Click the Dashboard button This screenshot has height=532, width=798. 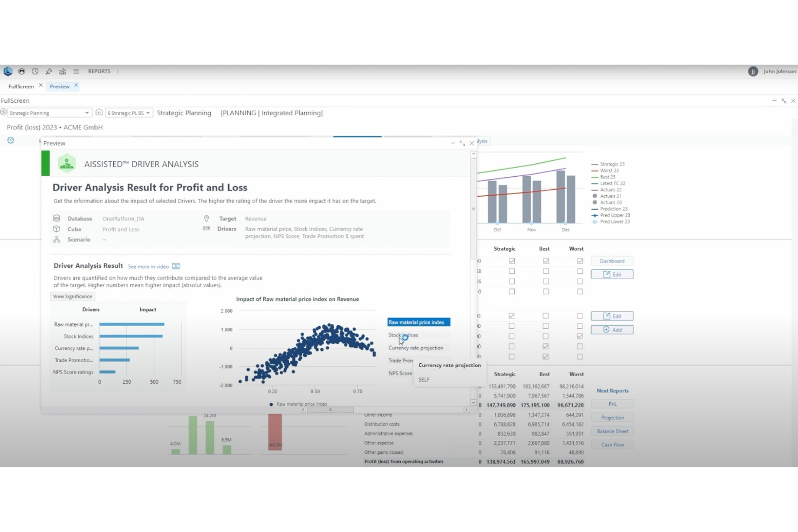(x=612, y=261)
